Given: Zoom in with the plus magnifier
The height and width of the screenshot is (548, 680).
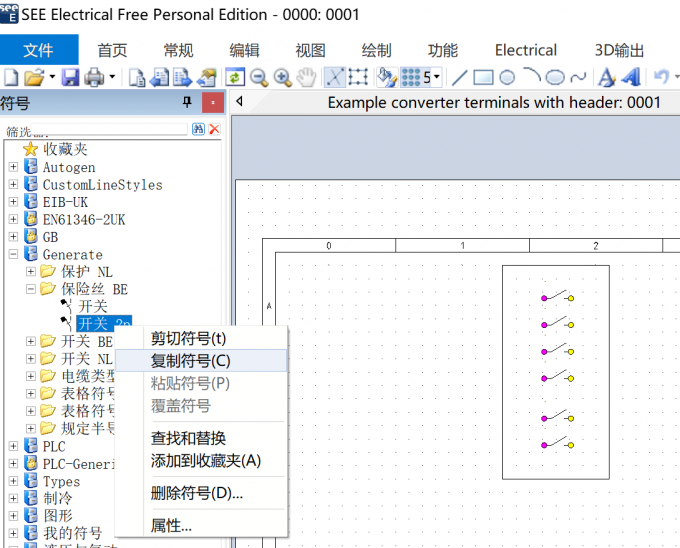Looking at the screenshot, I should click(283, 78).
